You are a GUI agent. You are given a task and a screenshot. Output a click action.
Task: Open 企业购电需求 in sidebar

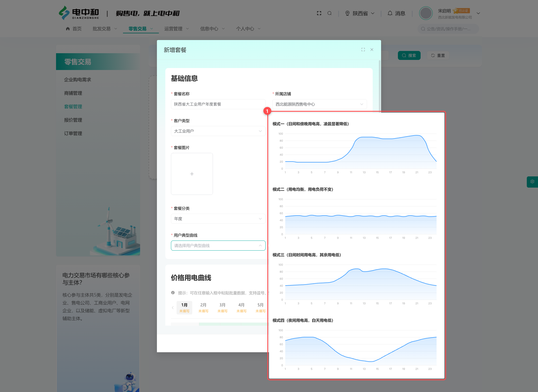coord(78,80)
